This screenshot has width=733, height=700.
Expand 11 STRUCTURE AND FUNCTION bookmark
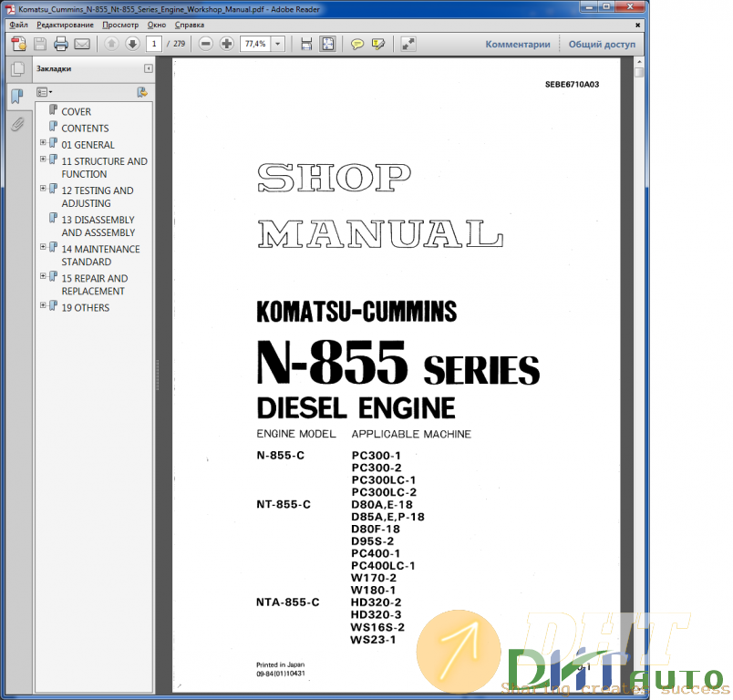click(x=43, y=159)
